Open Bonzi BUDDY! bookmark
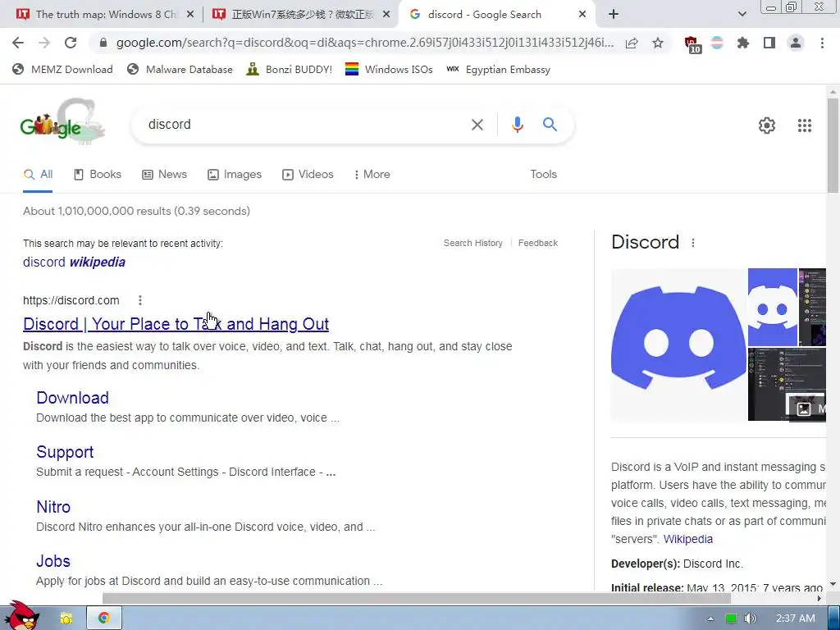The image size is (840, 630). click(x=290, y=69)
